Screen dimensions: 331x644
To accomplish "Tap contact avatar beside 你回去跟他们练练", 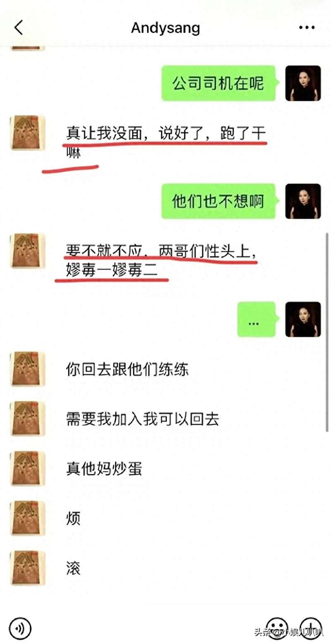I will click(x=28, y=369).
